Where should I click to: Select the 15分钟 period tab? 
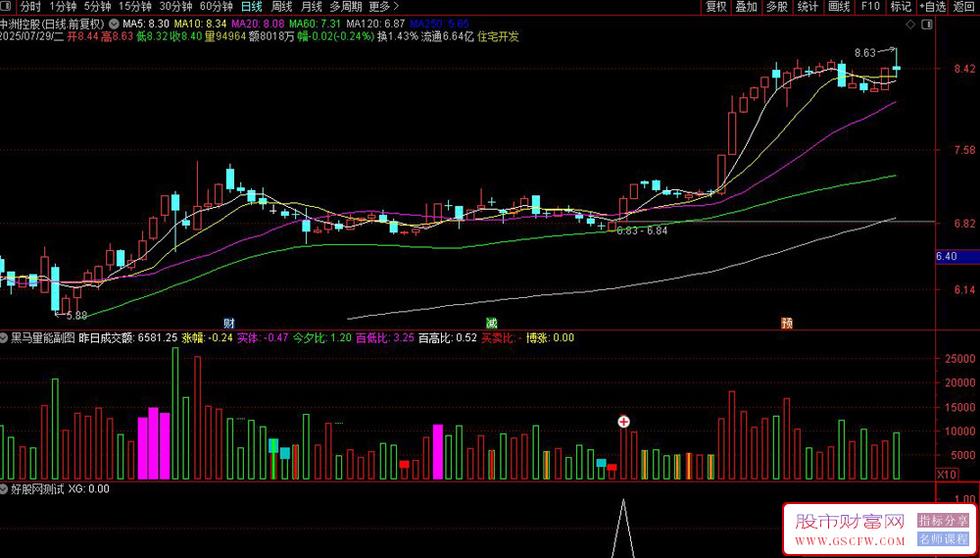[134, 7]
